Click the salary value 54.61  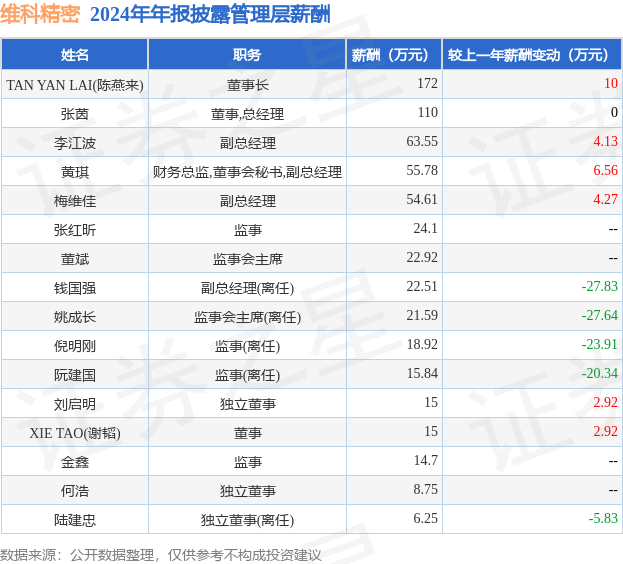click(422, 199)
